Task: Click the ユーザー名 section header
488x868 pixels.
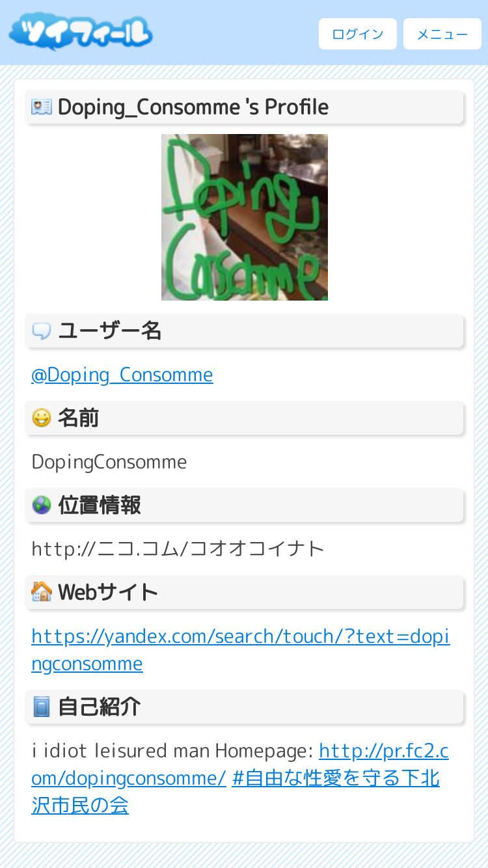Action: (245, 331)
